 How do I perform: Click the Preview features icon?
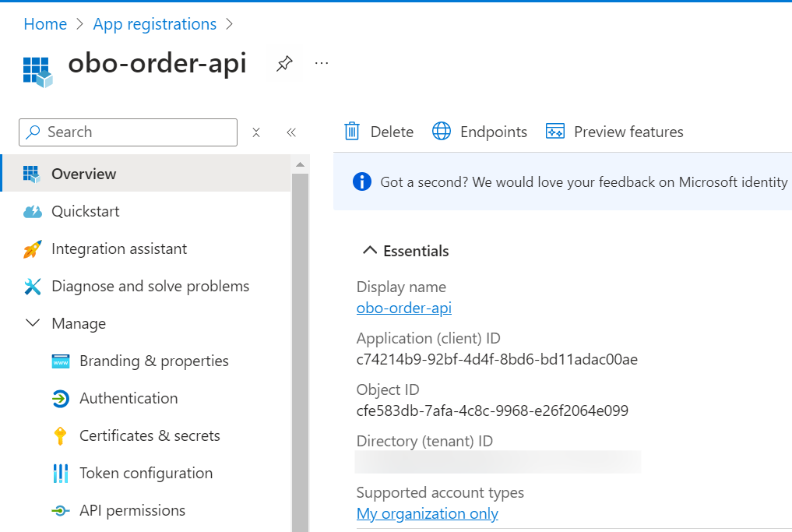click(x=555, y=132)
